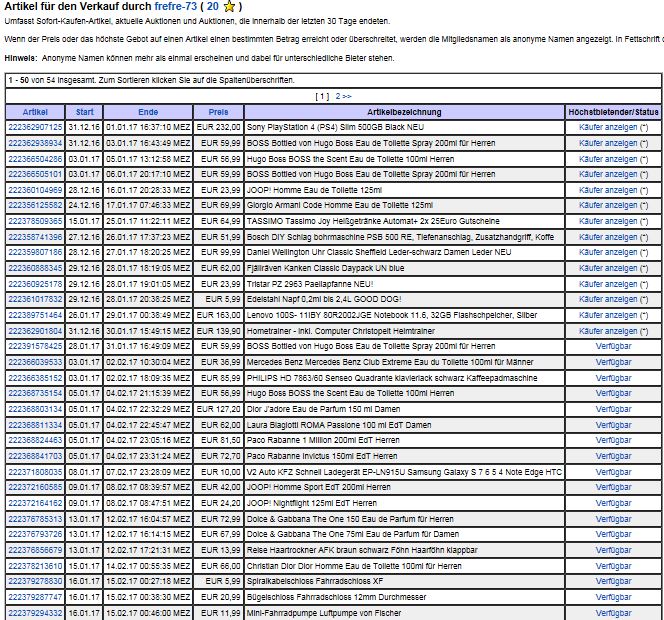The image size is (664, 620).
Task: Sort by Ende column header
Action: point(148,112)
